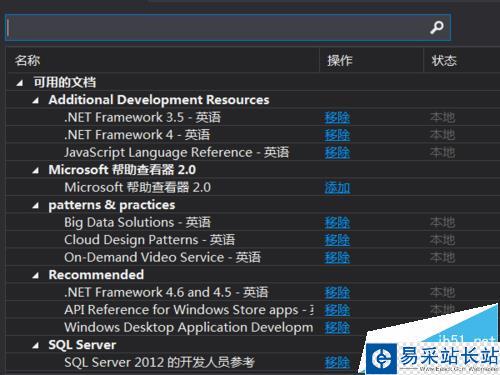
Task: Remove JavaScript Language Reference documentation
Action: click(337, 153)
